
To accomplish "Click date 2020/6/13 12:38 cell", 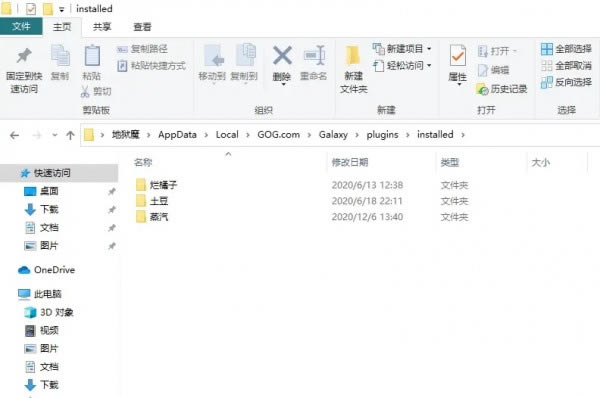I will [367, 185].
